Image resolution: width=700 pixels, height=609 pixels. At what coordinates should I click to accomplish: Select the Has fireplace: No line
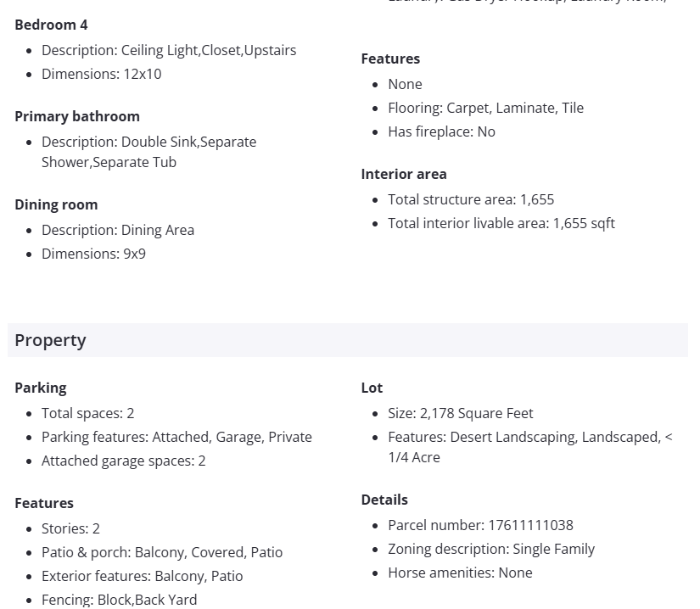click(x=441, y=131)
